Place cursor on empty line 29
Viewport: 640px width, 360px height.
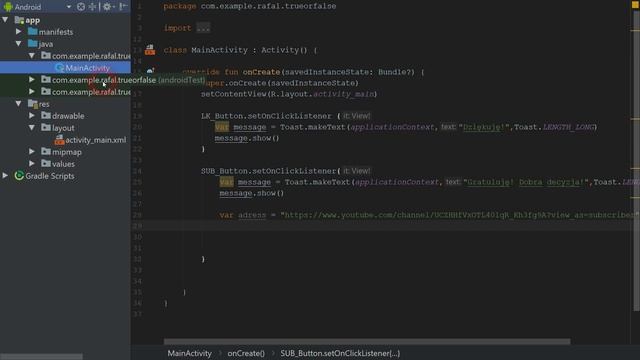tap(385, 226)
